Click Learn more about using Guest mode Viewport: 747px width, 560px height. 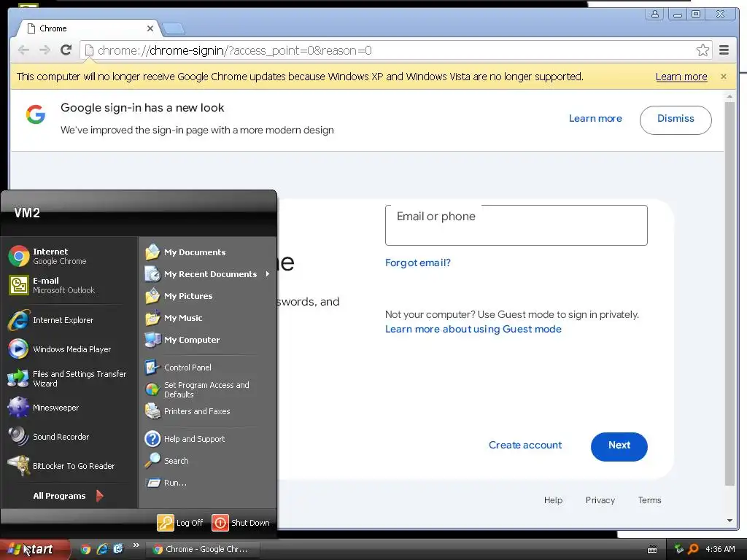(x=473, y=329)
